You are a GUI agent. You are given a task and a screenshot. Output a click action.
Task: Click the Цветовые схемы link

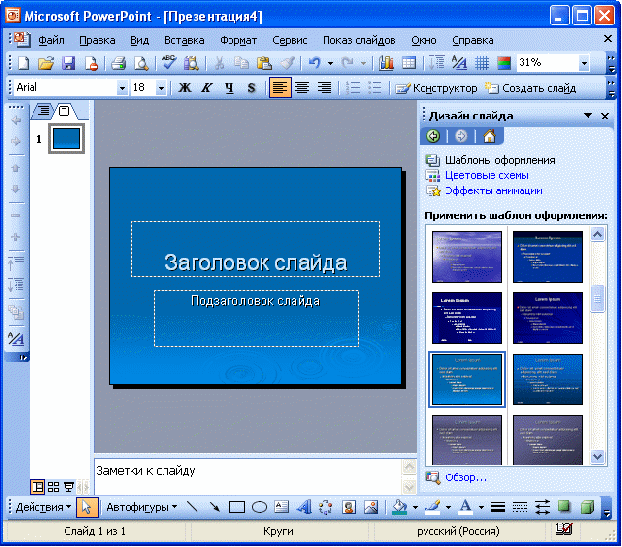(x=487, y=175)
